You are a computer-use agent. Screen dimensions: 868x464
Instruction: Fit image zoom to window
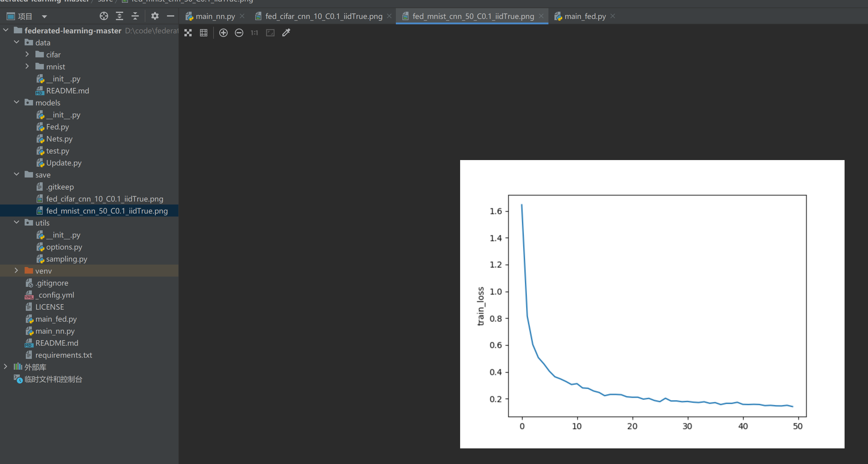point(270,33)
